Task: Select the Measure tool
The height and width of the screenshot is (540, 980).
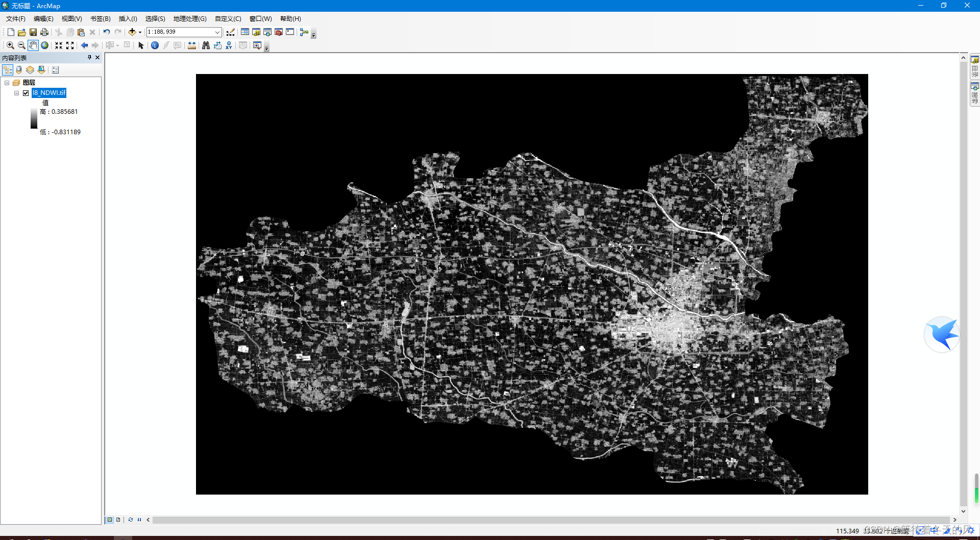Action: [x=191, y=45]
